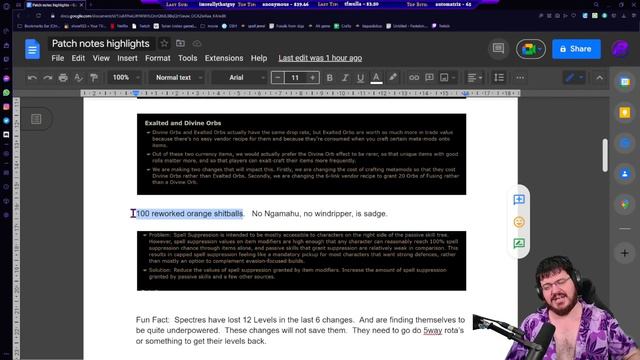Image resolution: width=640 pixels, height=360 pixels.
Task: Open the File menu
Action: pos(58,58)
